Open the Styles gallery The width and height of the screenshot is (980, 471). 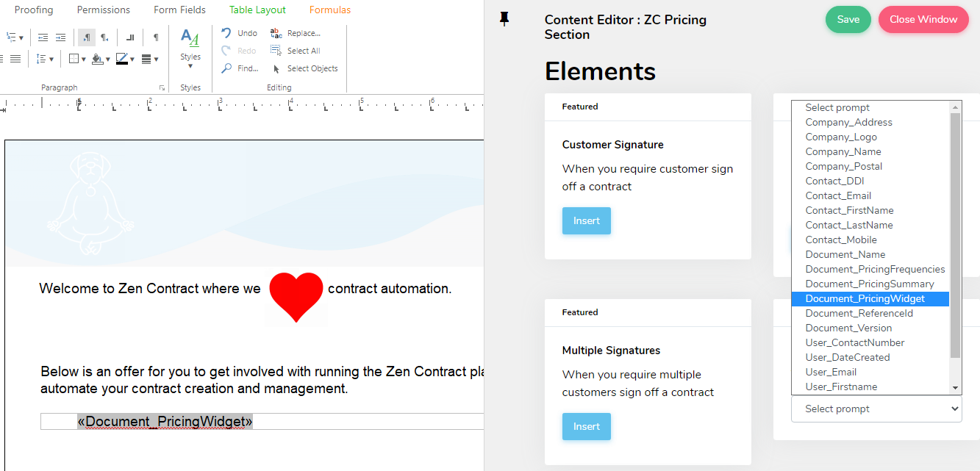coord(190,48)
